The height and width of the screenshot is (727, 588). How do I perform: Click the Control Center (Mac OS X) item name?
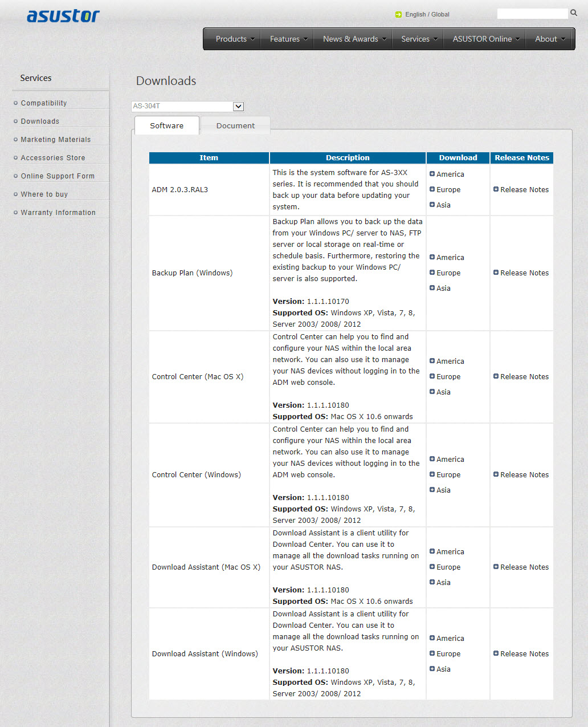[198, 376]
